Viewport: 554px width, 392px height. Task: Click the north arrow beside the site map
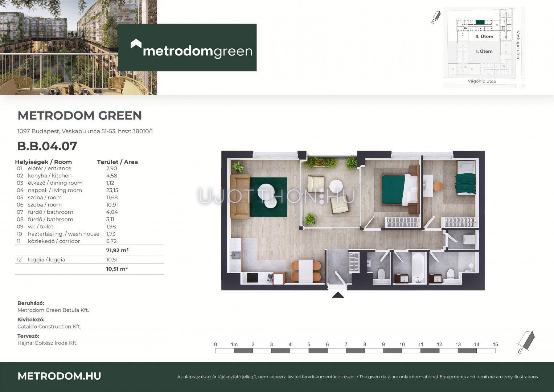click(x=436, y=17)
